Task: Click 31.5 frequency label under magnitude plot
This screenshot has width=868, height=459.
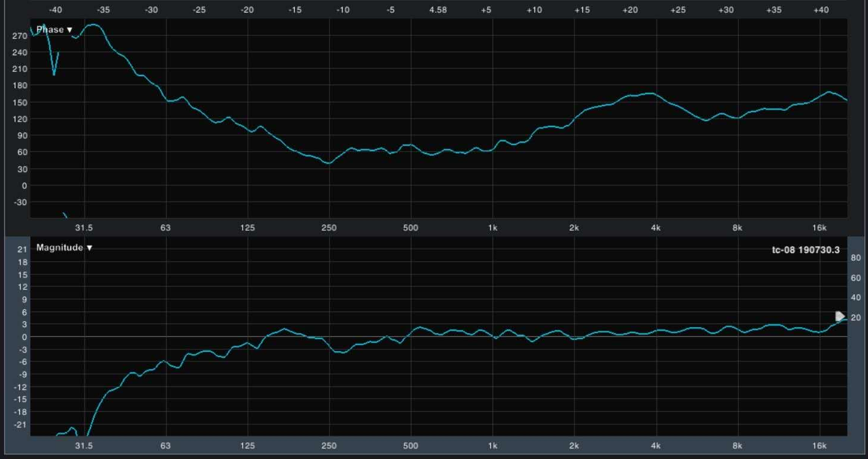Action: pyautogui.click(x=84, y=446)
